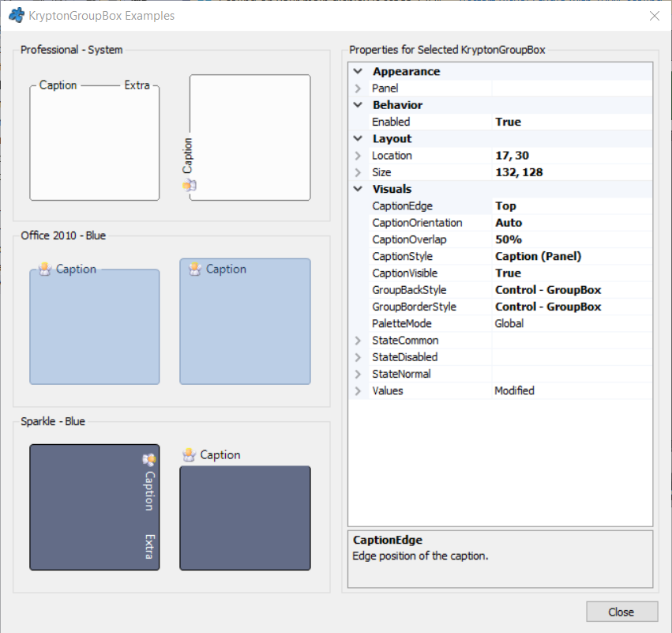Image resolution: width=672 pixels, height=633 pixels.
Task: Select Office 2010 groupbox with inside caption
Action: pyautogui.click(x=245, y=321)
